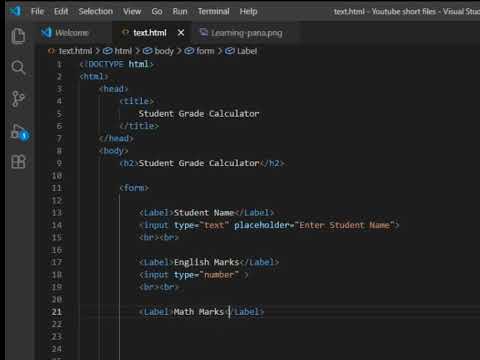Screen dimensions: 480x360
Task: Open Run and Debug view
Action: coord(19,133)
